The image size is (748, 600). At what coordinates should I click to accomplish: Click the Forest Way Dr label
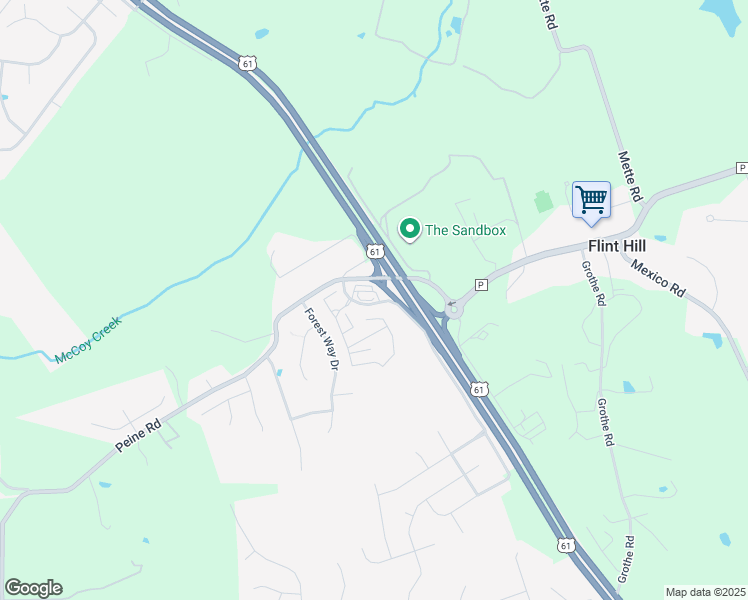coord(322,338)
